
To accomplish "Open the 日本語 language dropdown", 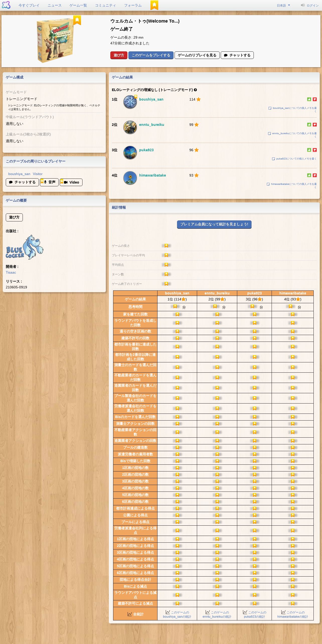I will tap(283, 5).
